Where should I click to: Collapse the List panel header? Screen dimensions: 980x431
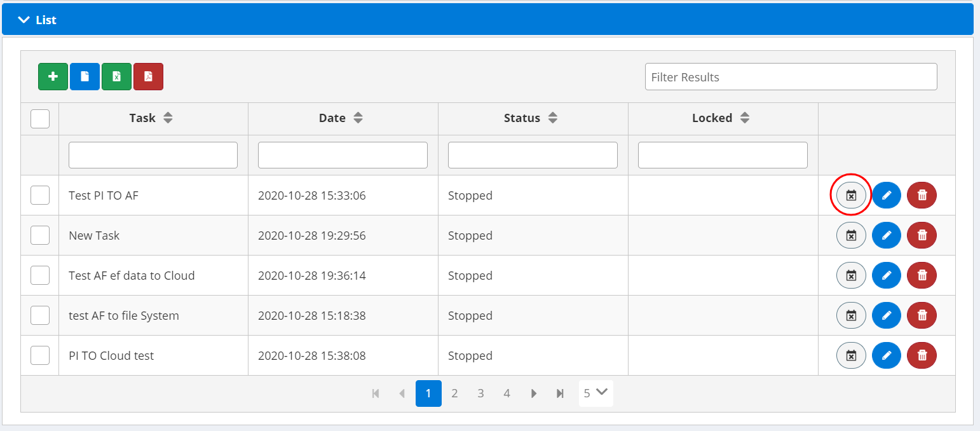coord(24,20)
